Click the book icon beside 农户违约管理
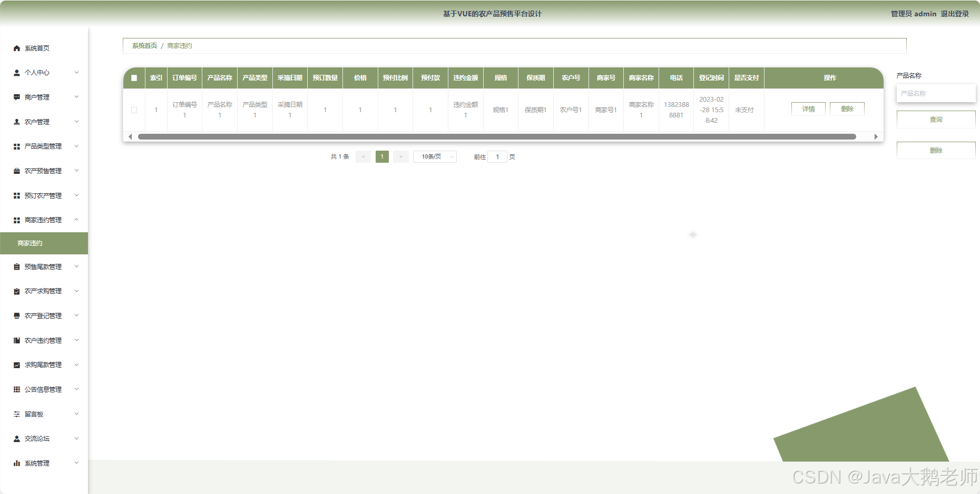The width and height of the screenshot is (980, 494). (x=17, y=341)
